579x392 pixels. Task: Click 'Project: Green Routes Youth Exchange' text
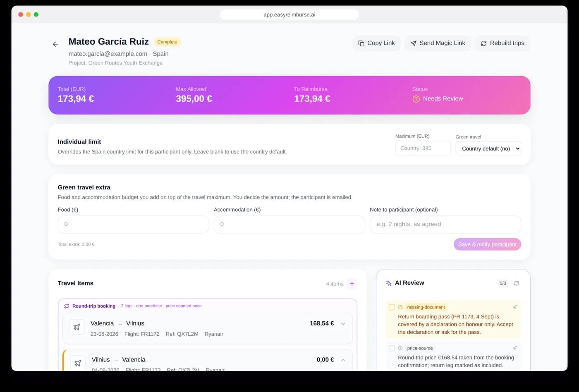click(115, 63)
